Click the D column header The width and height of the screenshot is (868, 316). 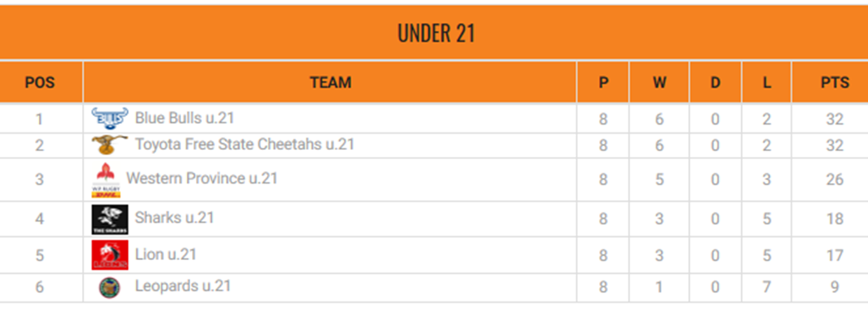715,82
